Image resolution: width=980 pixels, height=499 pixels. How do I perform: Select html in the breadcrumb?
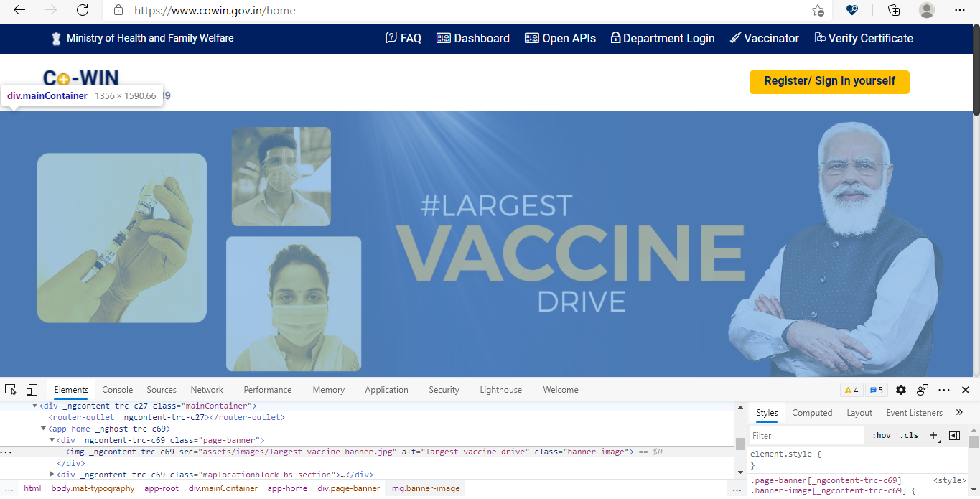(32, 488)
